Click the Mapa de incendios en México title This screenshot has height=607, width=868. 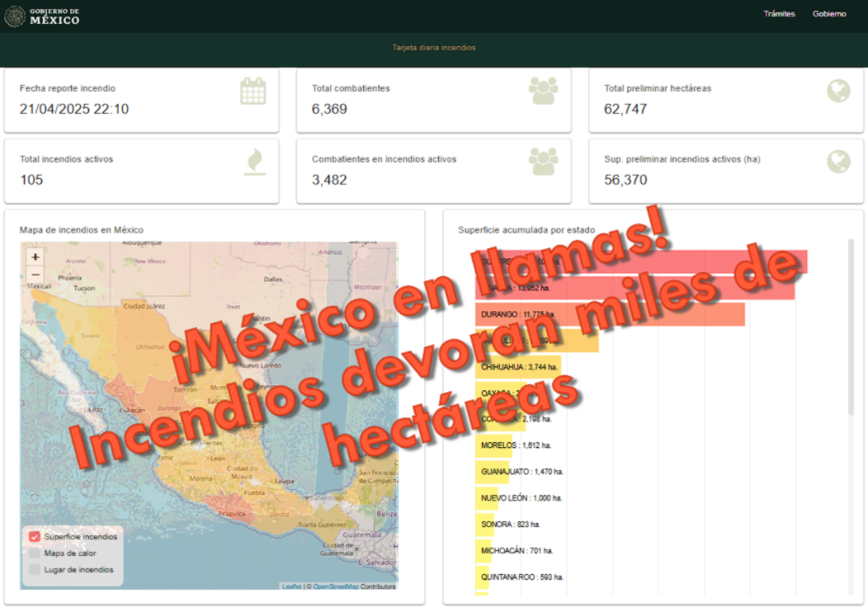82,230
